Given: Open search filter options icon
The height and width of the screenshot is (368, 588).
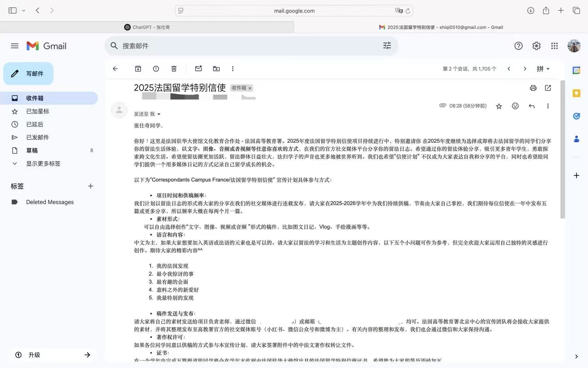Looking at the screenshot, I should click(387, 46).
